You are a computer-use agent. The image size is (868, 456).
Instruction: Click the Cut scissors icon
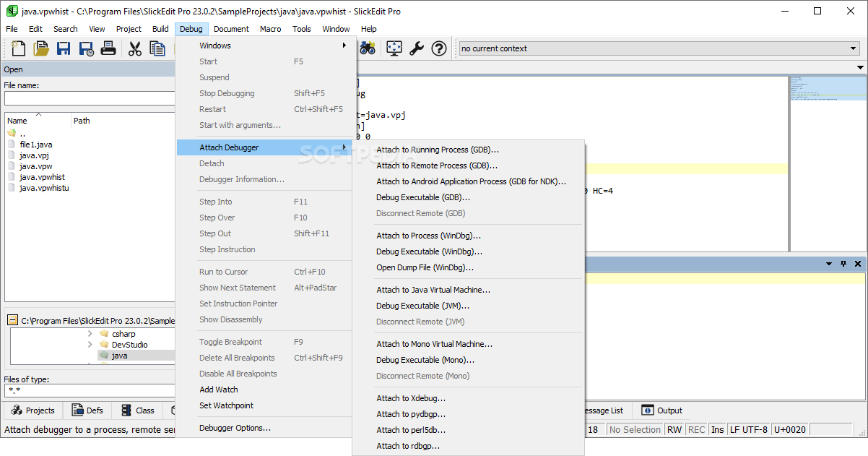[134, 48]
